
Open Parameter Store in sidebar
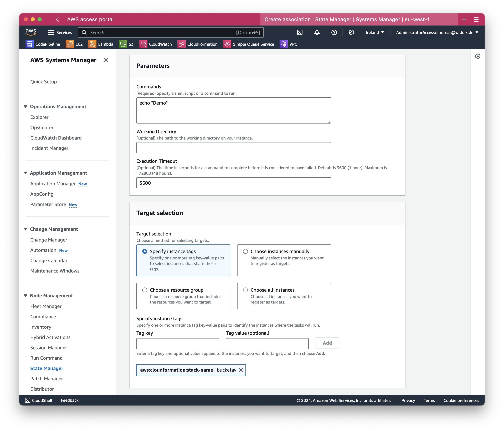coord(48,204)
